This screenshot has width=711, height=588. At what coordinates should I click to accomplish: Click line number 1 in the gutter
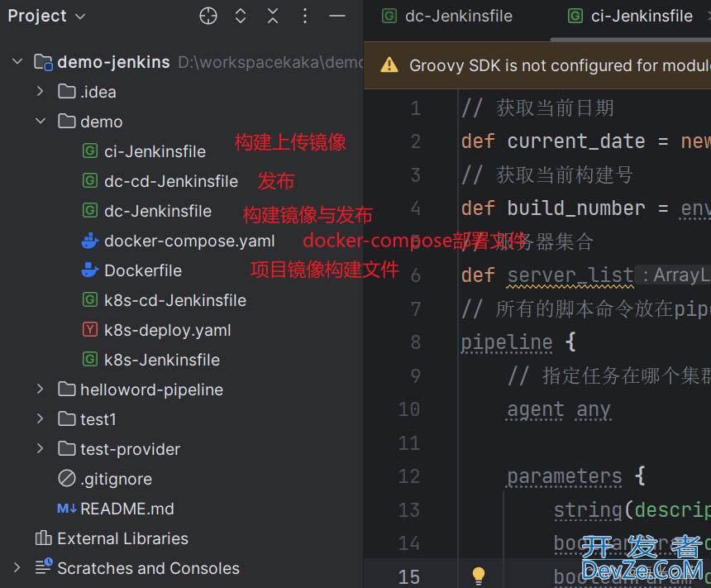coord(415,108)
